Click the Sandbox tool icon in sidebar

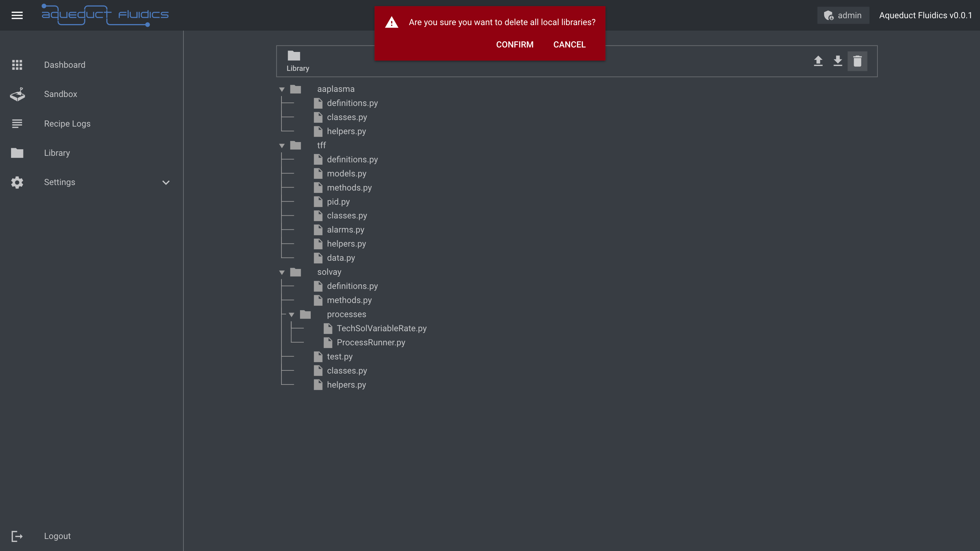pos(18,94)
